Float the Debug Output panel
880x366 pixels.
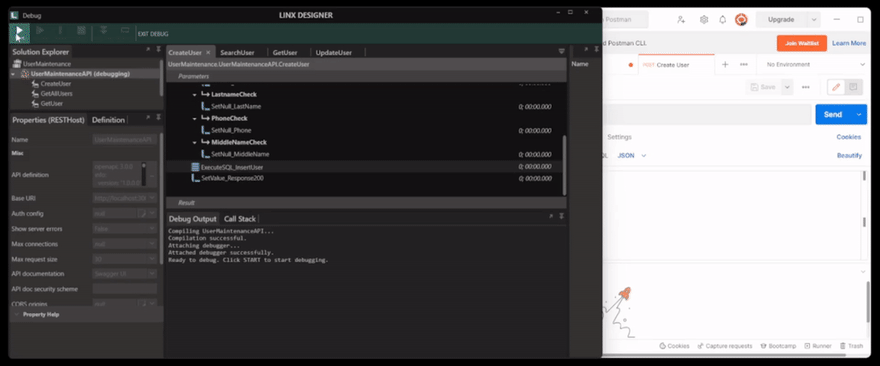pyautogui.click(x=551, y=216)
